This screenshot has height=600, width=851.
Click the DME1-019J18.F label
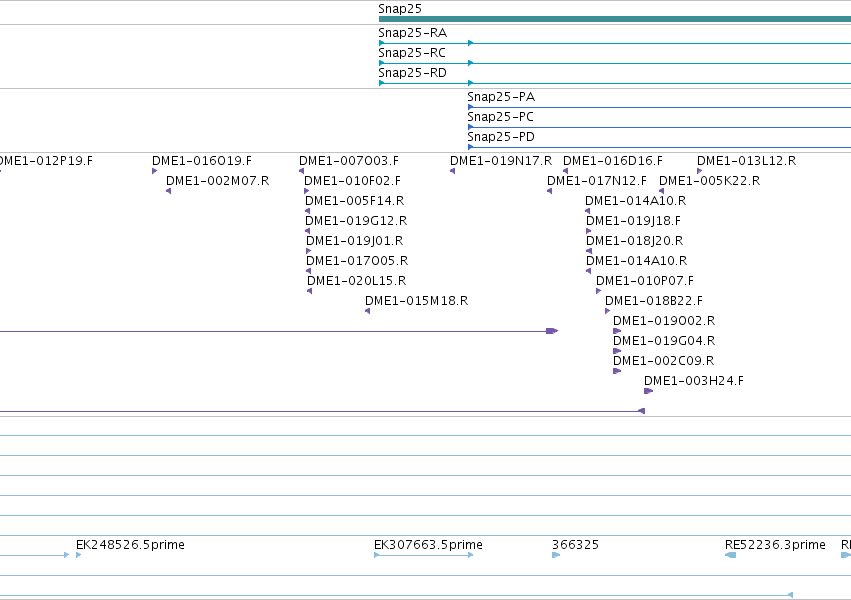[x=633, y=221]
